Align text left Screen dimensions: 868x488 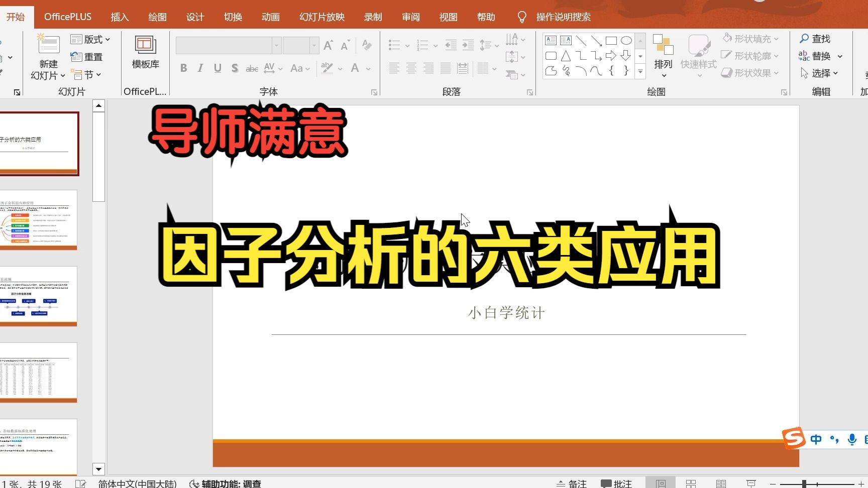click(x=394, y=68)
